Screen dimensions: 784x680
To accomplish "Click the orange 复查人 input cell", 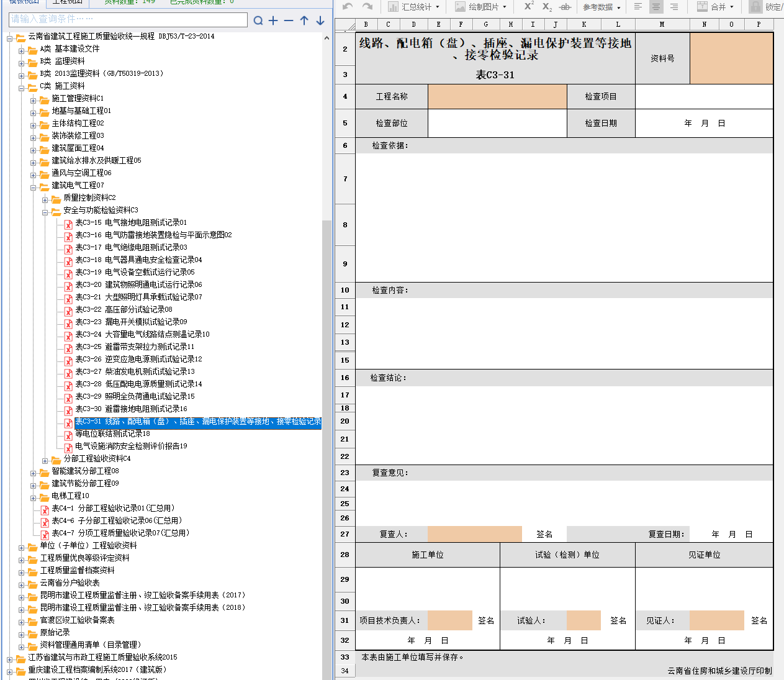I will click(475, 534).
